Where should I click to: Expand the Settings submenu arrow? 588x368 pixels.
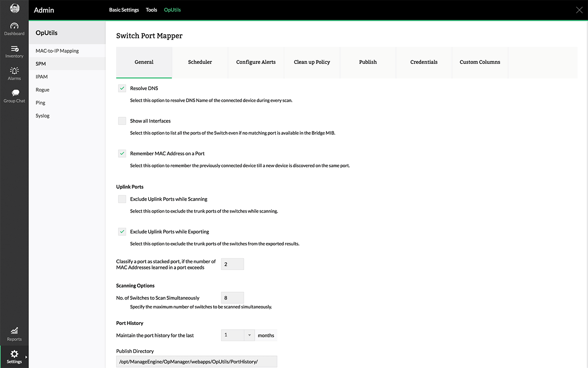point(26,357)
